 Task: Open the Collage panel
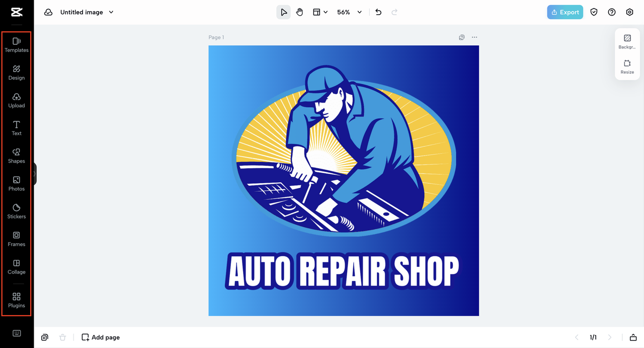(17, 266)
